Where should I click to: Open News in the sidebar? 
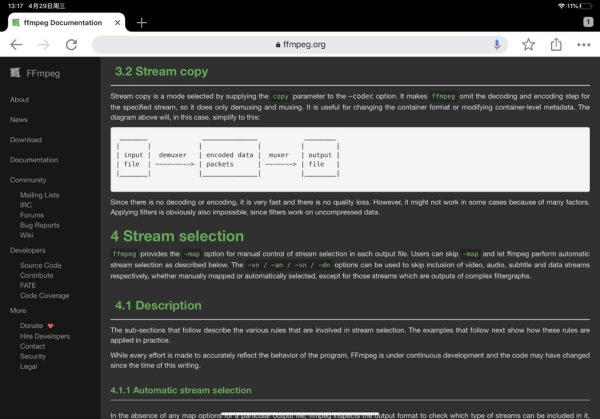(19, 120)
